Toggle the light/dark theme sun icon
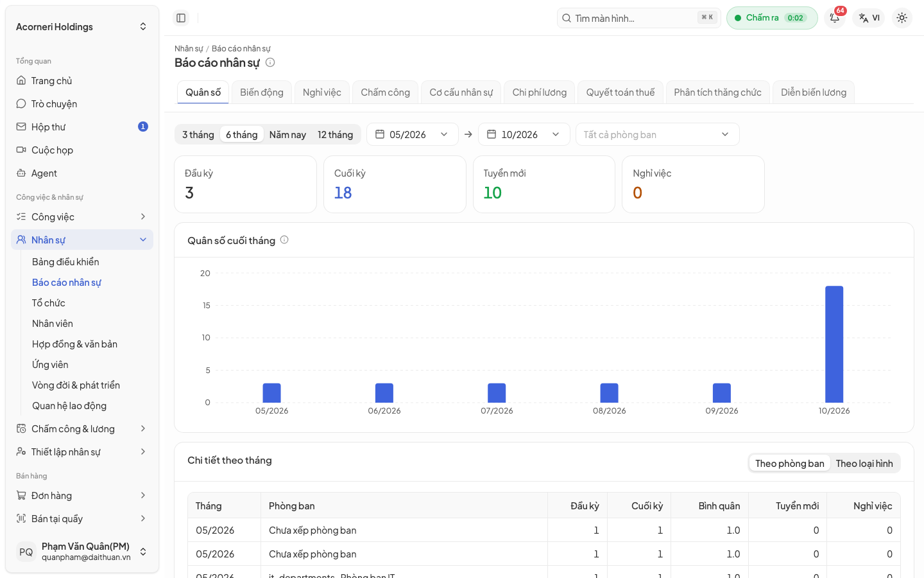 pos(902,18)
